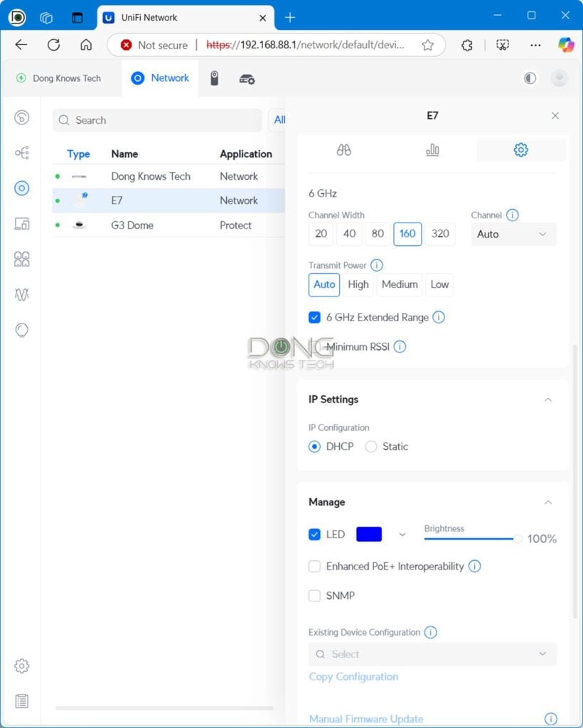This screenshot has width=583, height=728.
Task: Open Client Devices in left sidebar
Action: coord(22,224)
